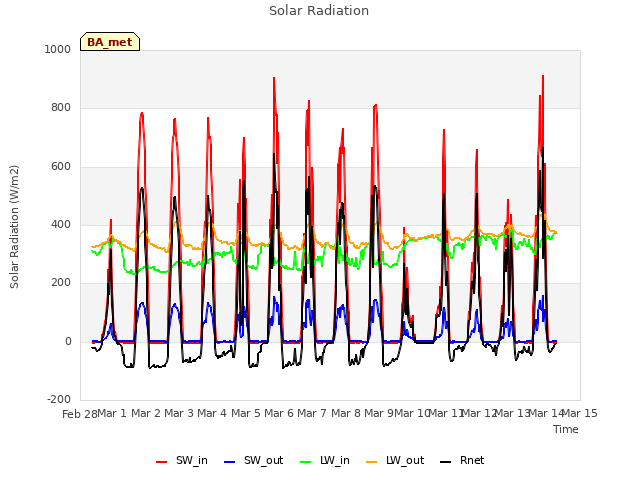The image size is (640, 480).
Task: Click the Mar 5 x-axis label
Action: tap(246, 413)
